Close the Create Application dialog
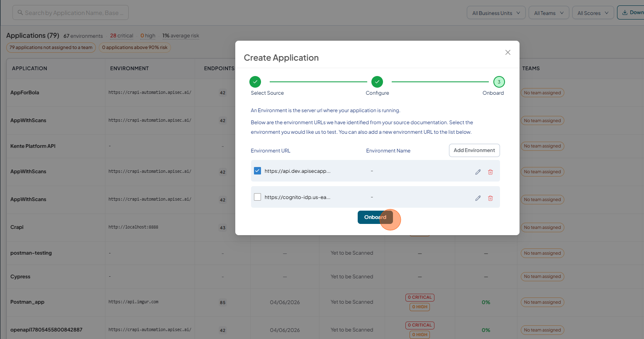 [508, 52]
